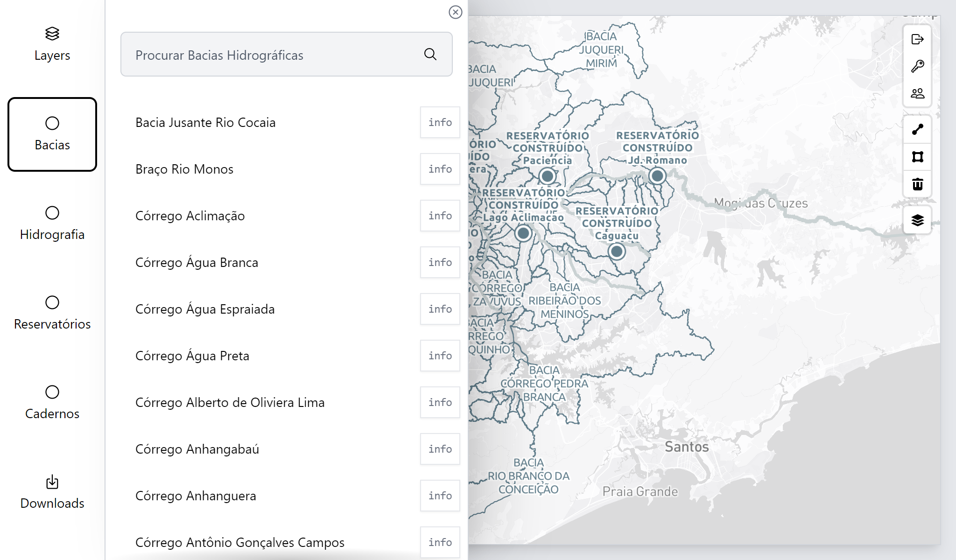Close the basins list panel
956x560 pixels.
pyautogui.click(x=455, y=12)
